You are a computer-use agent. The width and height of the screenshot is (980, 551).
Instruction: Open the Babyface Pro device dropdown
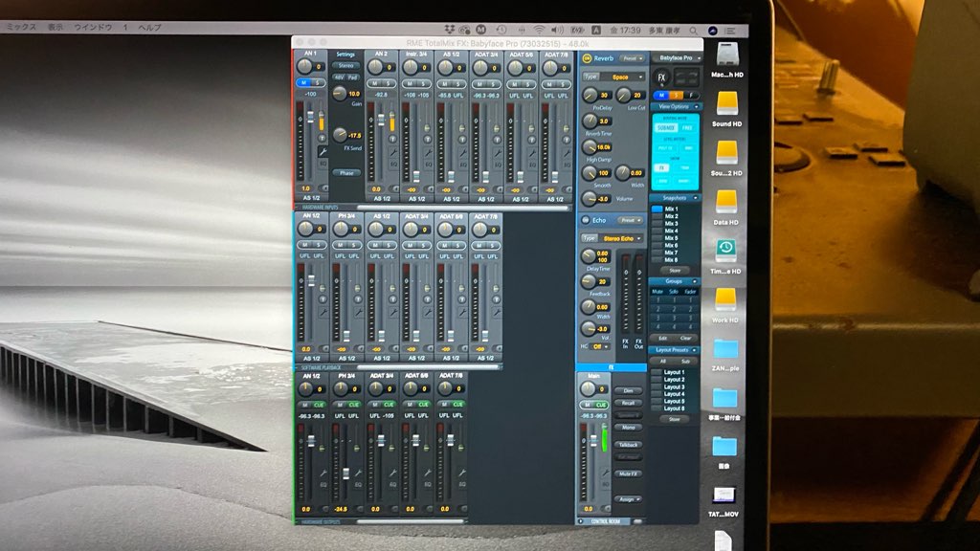point(676,57)
